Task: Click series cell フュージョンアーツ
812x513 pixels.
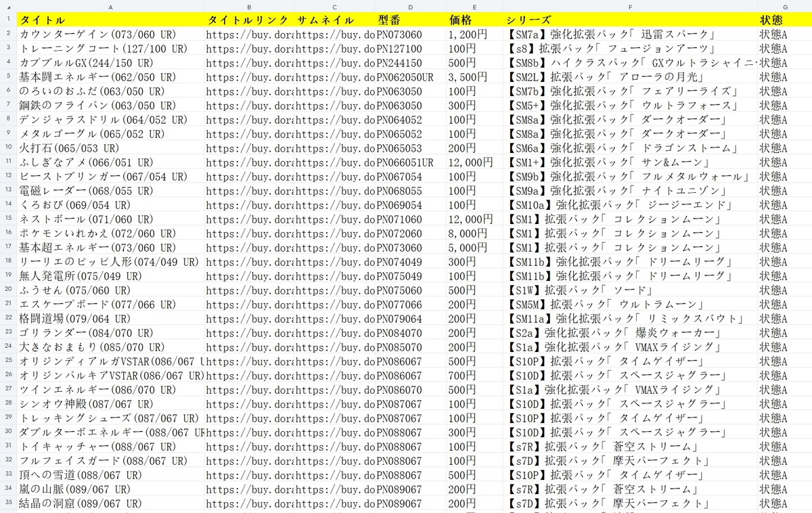Action: tap(630, 48)
